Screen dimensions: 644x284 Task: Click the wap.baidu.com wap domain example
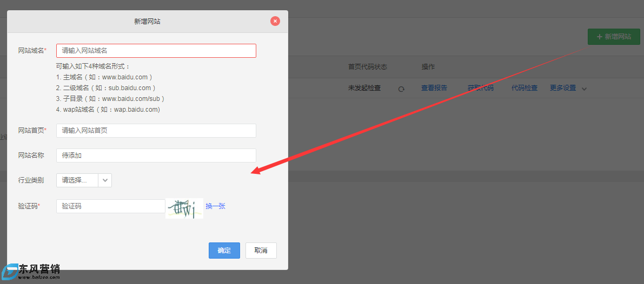[x=134, y=110]
